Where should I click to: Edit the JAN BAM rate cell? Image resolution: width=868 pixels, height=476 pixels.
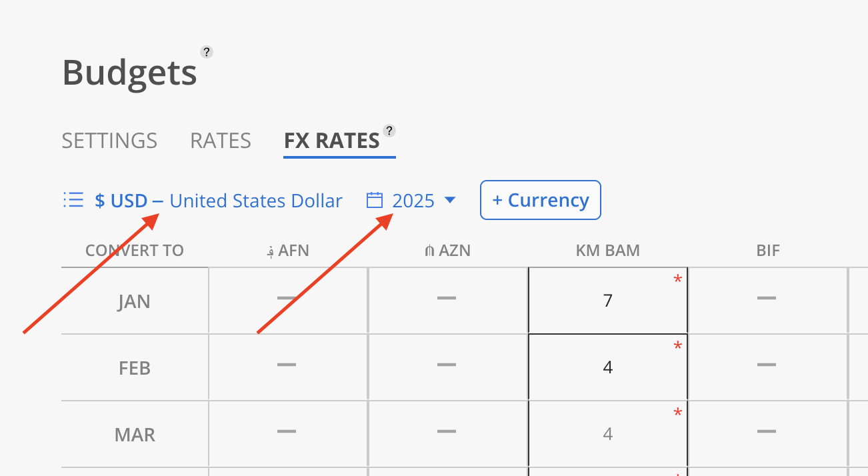pyautogui.click(x=607, y=301)
